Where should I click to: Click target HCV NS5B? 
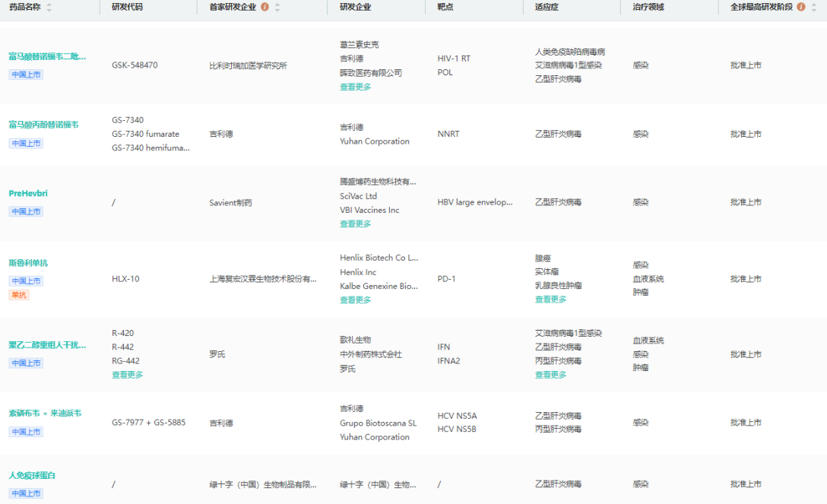457,430
